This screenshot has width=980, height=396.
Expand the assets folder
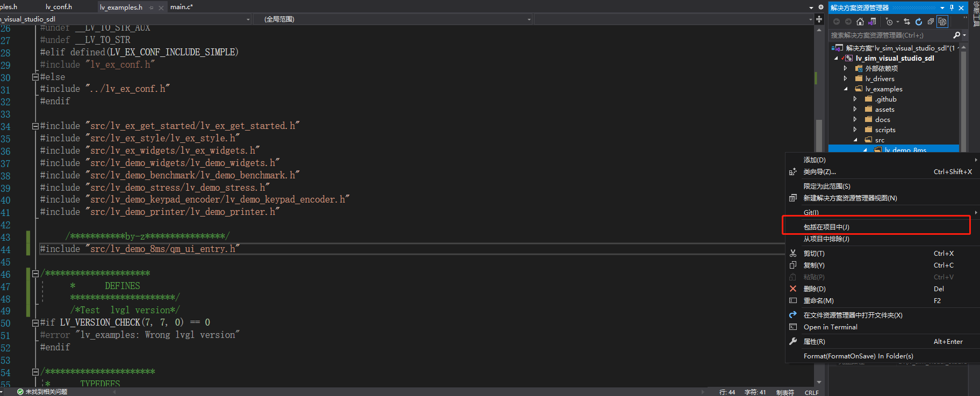855,109
